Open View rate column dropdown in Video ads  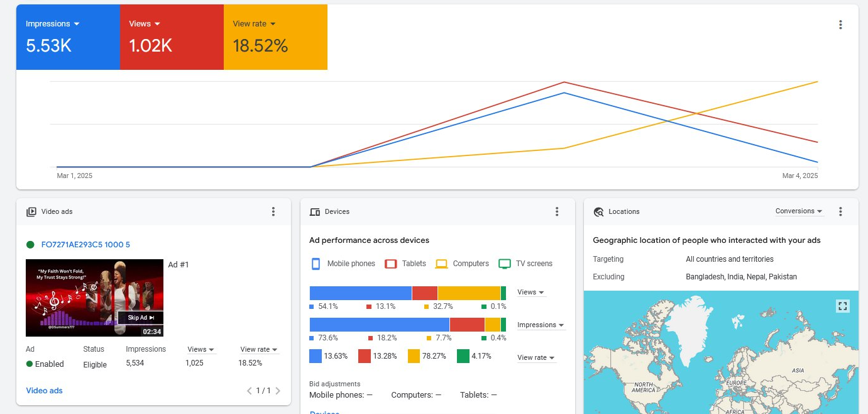point(259,349)
